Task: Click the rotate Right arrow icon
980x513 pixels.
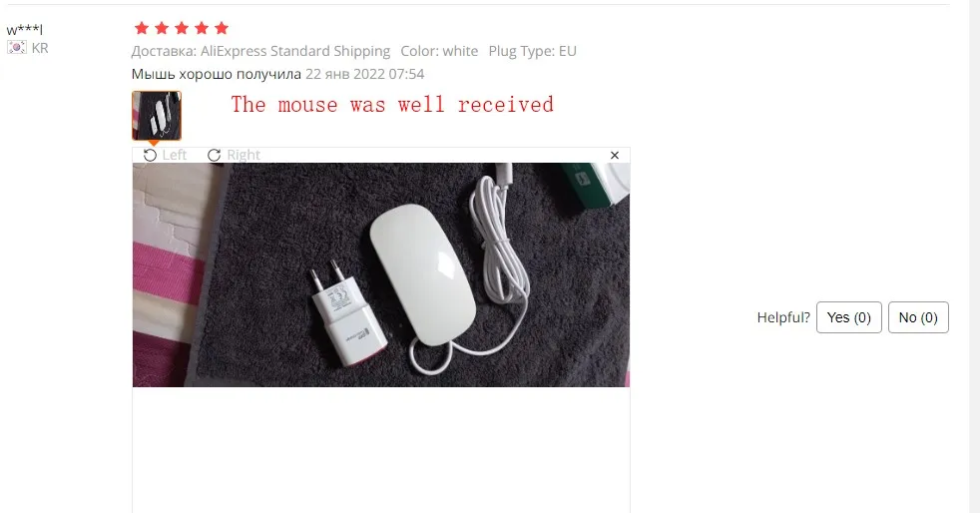Action: (x=215, y=155)
